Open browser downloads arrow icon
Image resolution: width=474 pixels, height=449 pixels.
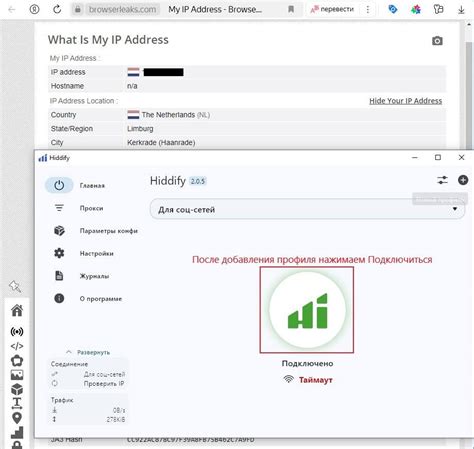[x=461, y=10]
